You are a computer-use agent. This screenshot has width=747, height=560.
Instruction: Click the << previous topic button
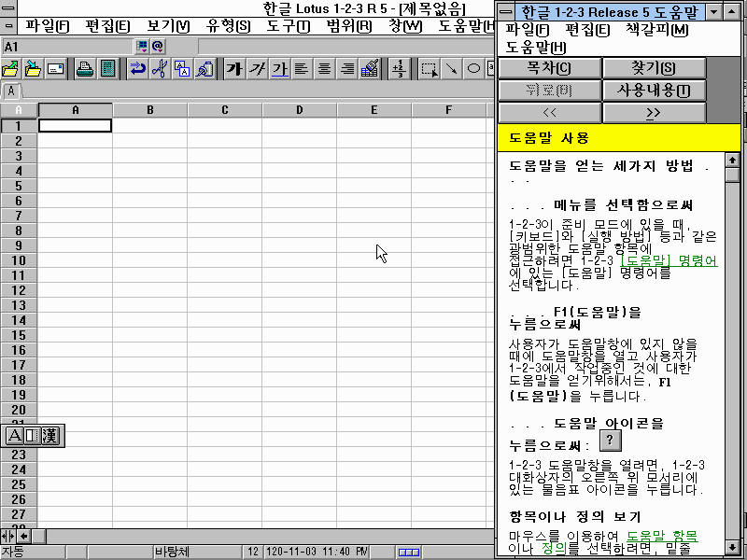(549, 113)
